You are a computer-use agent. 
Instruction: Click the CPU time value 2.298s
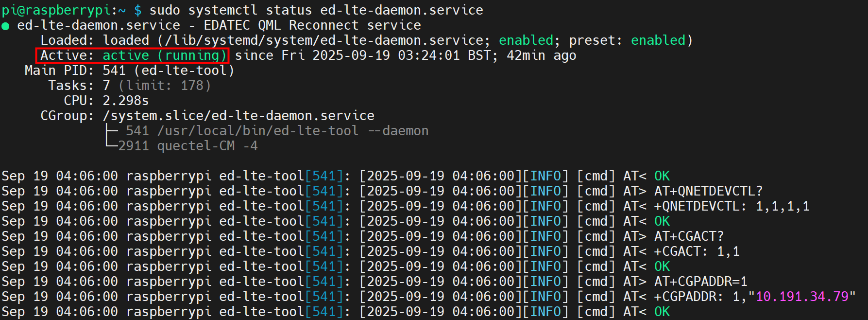(x=125, y=101)
